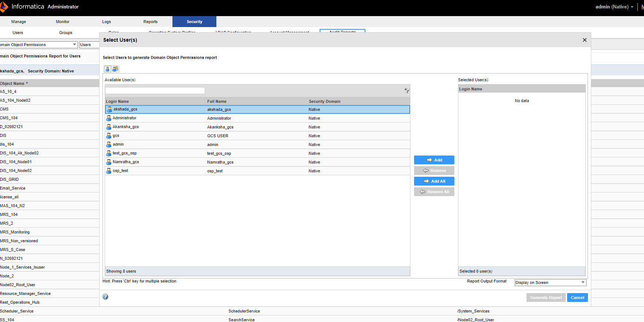Open the Security tab

[194, 22]
